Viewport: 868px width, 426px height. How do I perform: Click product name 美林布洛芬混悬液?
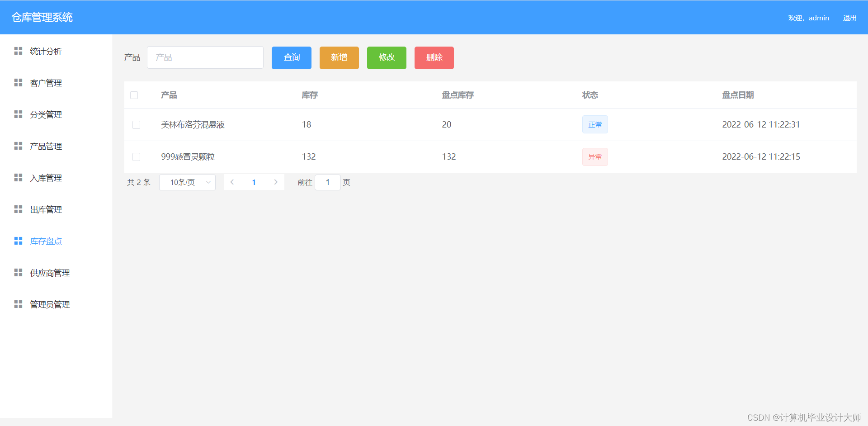click(193, 125)
